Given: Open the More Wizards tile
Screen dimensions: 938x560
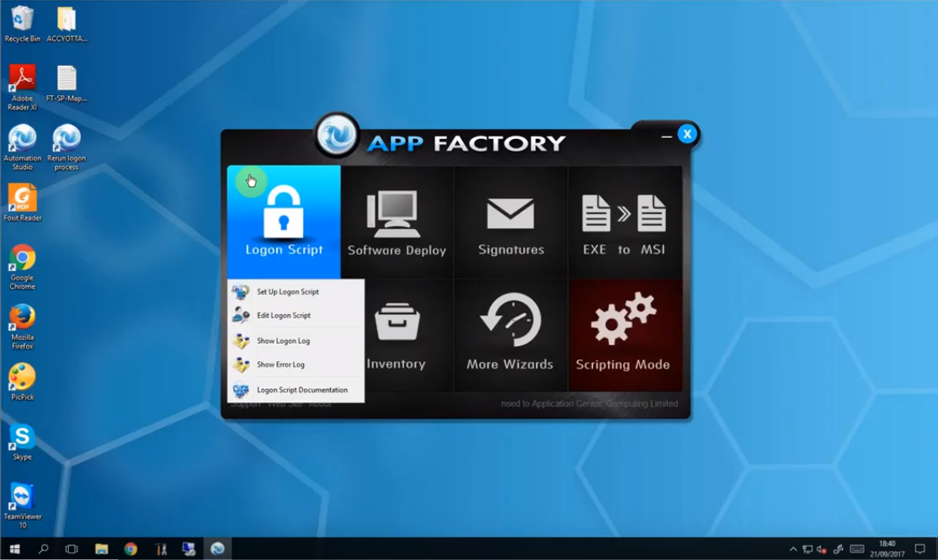Looking at the screenshot, I should point(510,336).
